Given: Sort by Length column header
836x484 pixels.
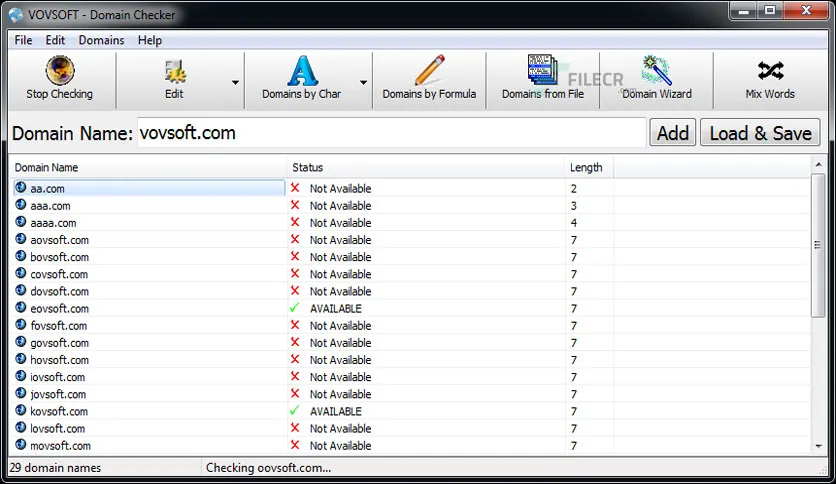Looking at the screenshot, I should (x=589, y=167).
